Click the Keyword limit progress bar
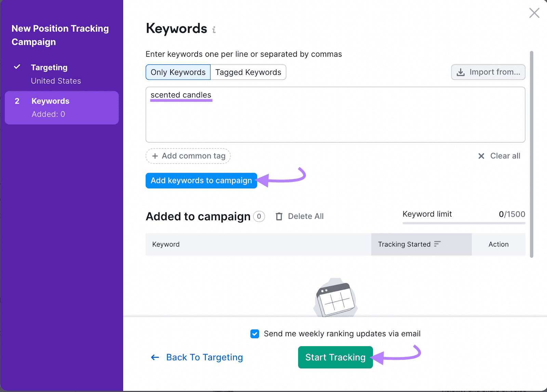 [x=464, y=223]
